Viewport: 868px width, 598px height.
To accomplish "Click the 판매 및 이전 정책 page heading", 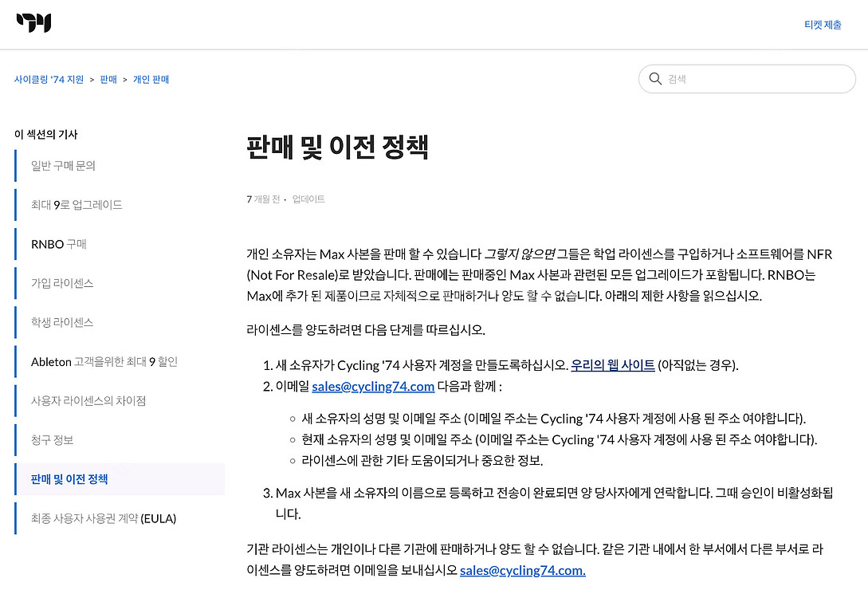I will [338, 147].
